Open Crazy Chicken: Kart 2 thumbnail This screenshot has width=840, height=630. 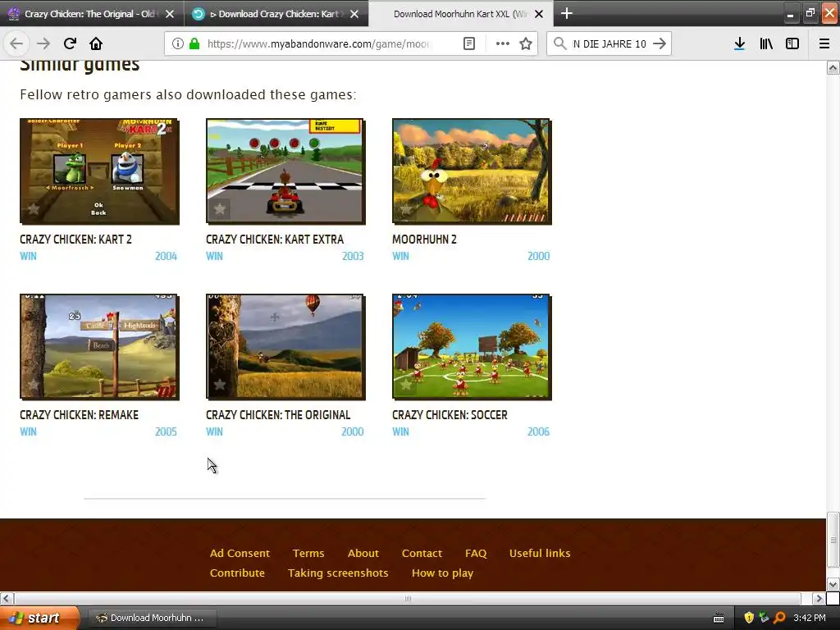click(x=99, y=171)
